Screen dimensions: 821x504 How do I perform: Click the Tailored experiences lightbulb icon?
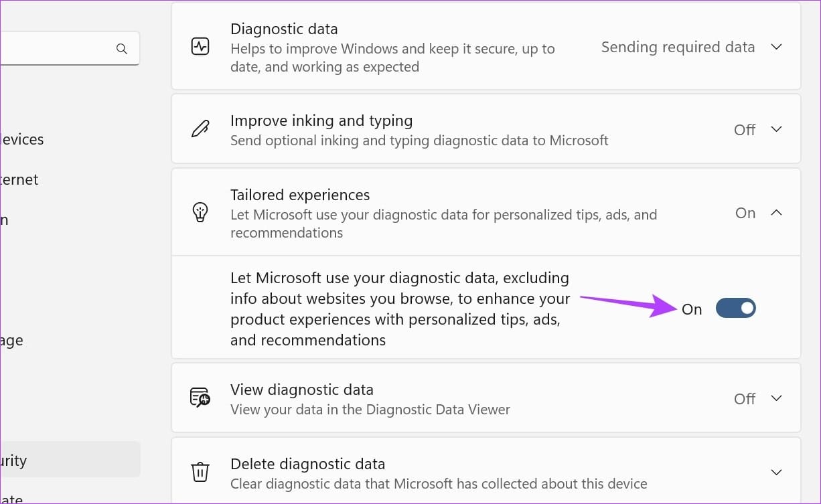[x=200, y=213]
